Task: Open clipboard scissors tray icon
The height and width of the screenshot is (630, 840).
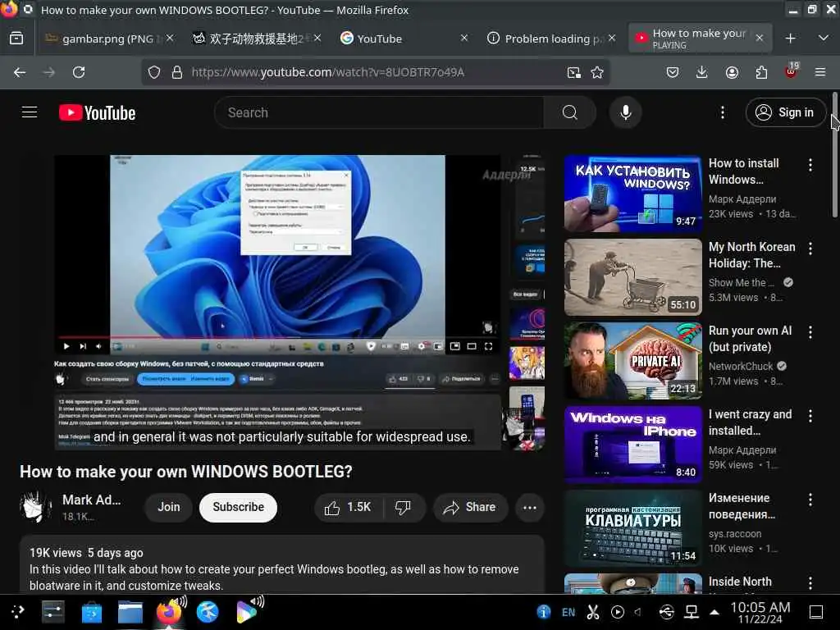Action: point(593,612)
